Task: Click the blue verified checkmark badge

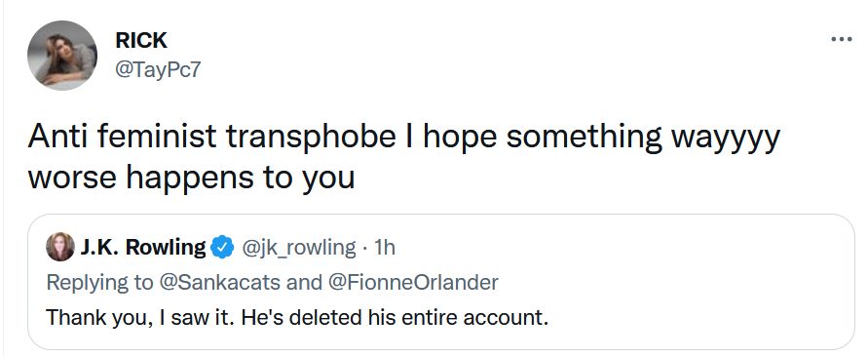Action: click(x=223, y=247)
